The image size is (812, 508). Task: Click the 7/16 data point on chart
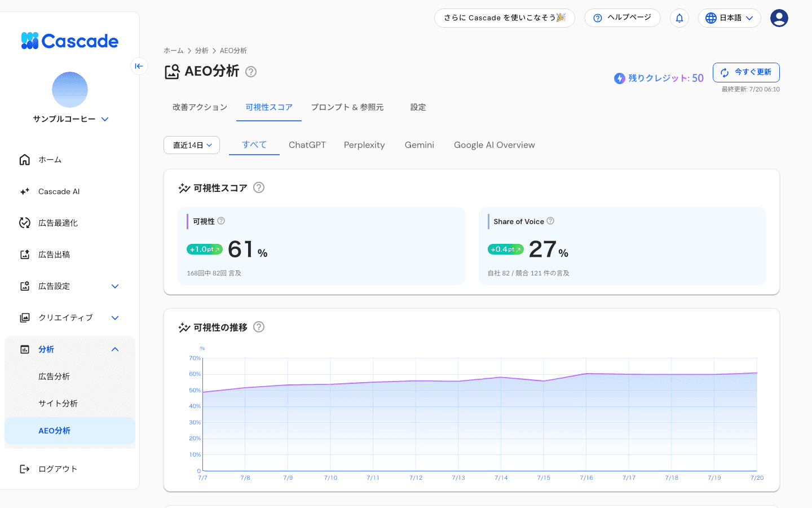586,374
